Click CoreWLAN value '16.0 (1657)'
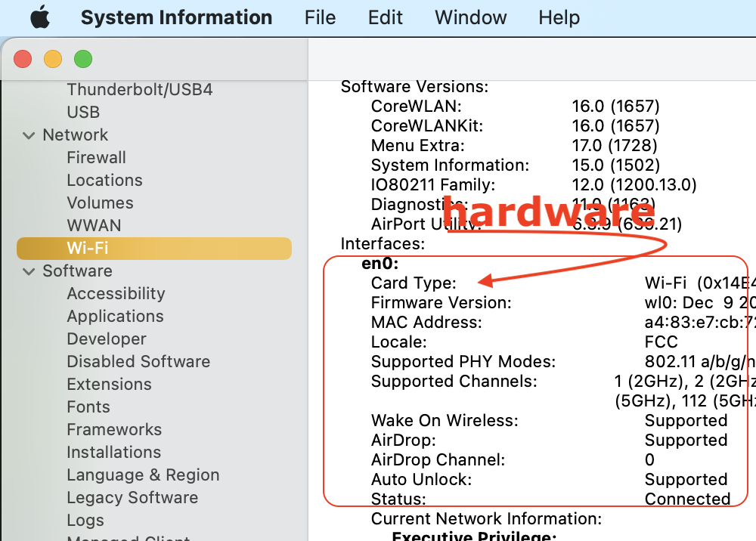This screenshot has width=756, height=541. 615,106
